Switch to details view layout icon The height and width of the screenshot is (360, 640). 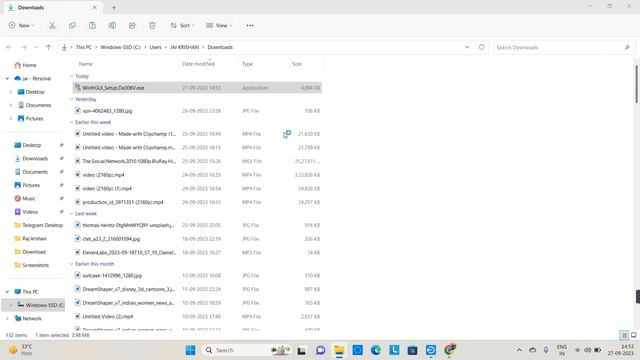624,335
